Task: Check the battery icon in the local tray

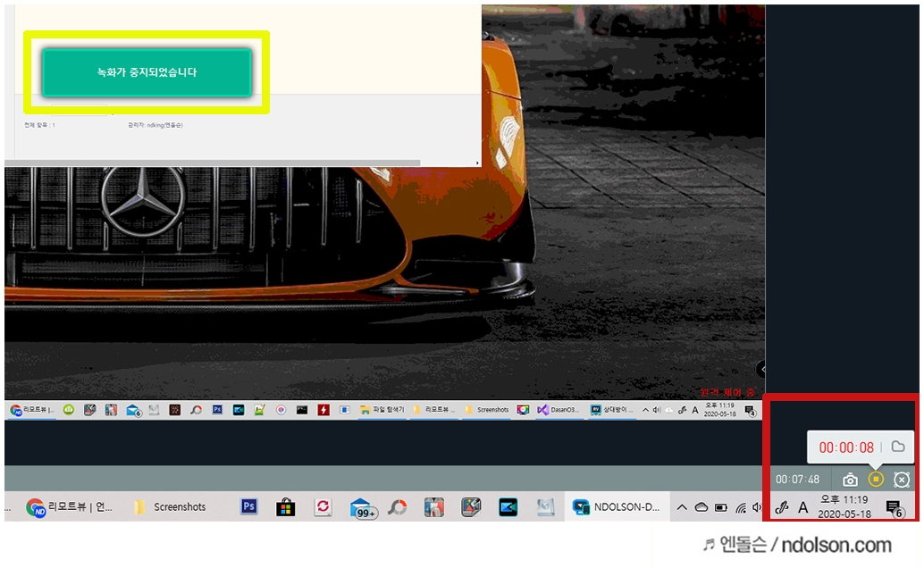Action: coord(720,507)
